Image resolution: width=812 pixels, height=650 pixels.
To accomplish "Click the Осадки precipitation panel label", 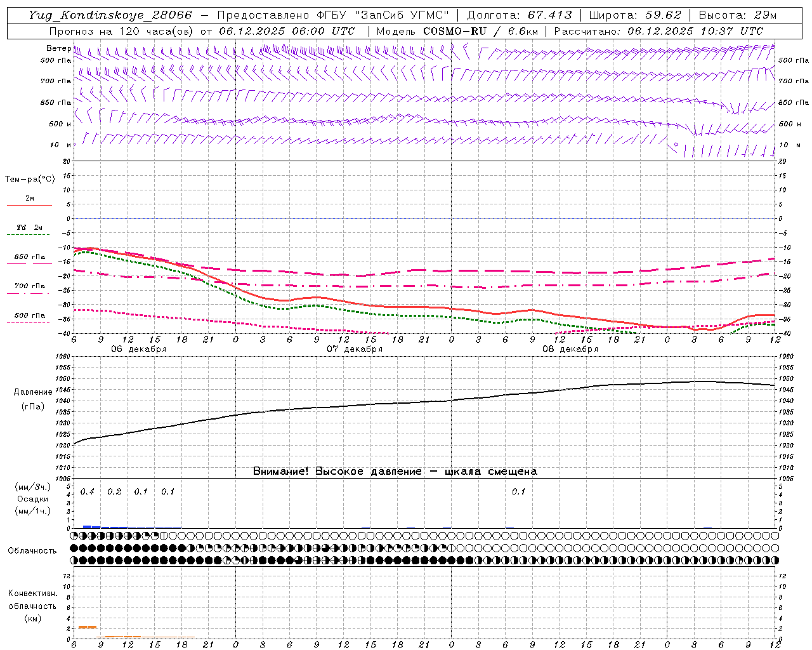I will pyautogui.click(x=33, y=499).
